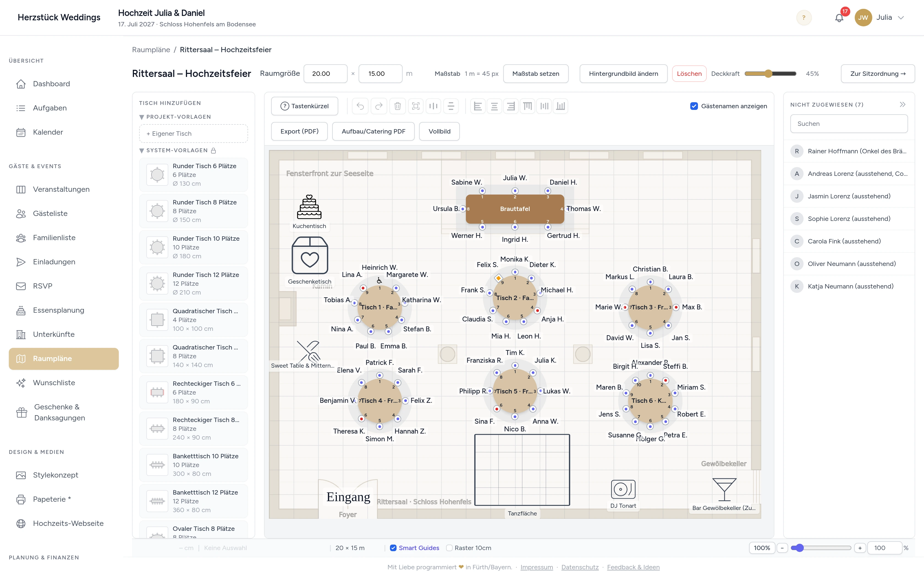Disable Smart Guides checkbox

coord(393,548)
